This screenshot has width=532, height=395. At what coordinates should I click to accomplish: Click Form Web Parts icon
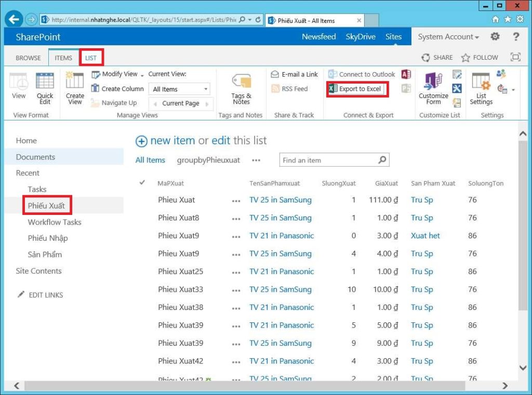point(457,74)
